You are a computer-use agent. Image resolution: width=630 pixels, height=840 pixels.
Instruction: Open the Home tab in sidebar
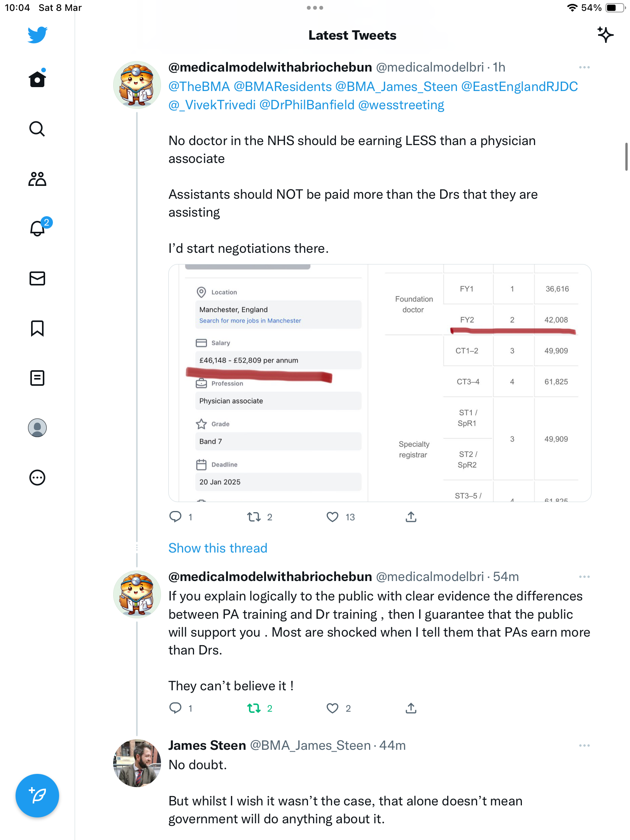[37, 79]
